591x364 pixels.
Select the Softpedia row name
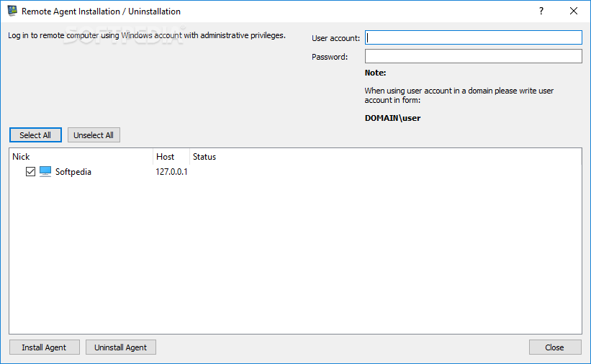[73, 172]
